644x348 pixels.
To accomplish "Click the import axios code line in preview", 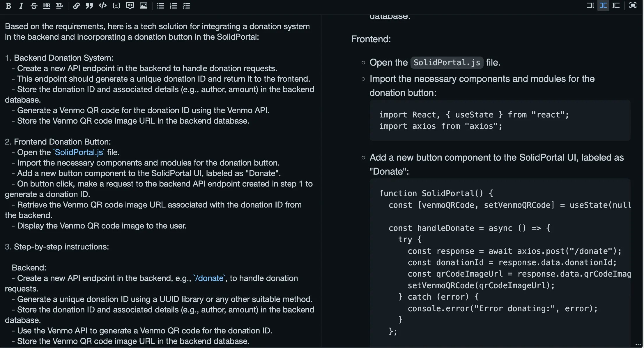I will click(441, 126).
